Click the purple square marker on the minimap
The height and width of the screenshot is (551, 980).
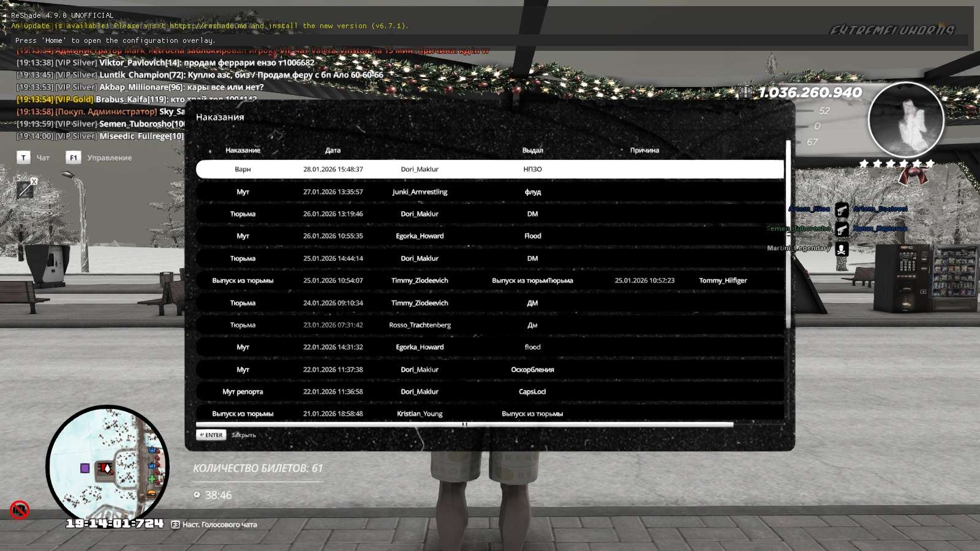coord(85,468)
